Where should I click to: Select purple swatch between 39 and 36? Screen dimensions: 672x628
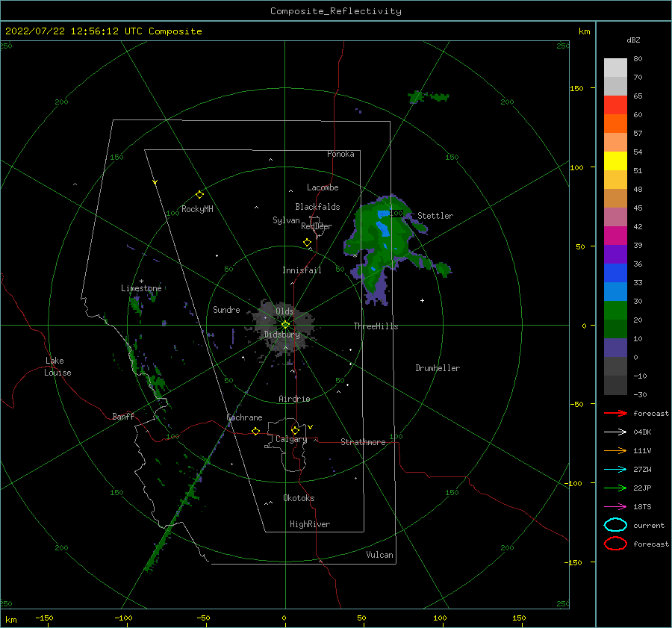click(x=615, y=254)
